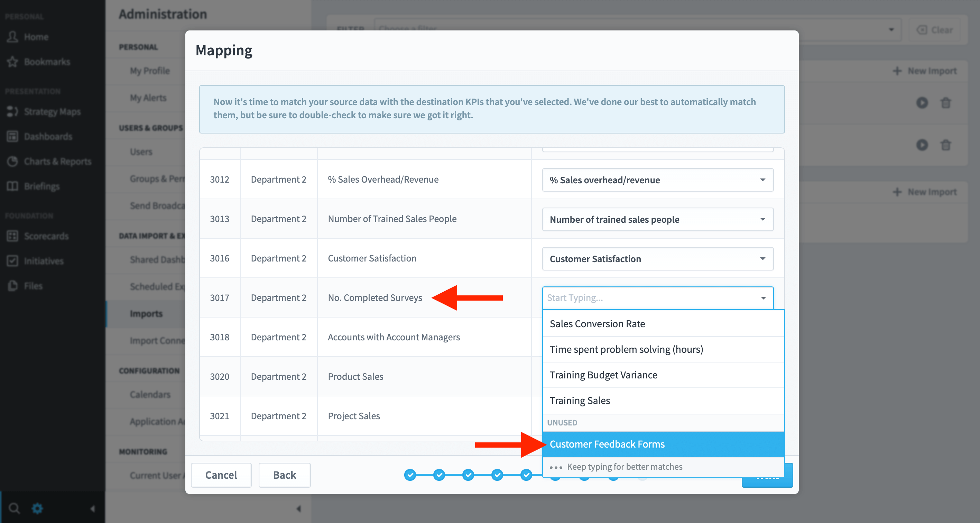Viewport: 980px width, 523px height.
Task: Open Users in Administration menu
Action: [x=141, y=152]
